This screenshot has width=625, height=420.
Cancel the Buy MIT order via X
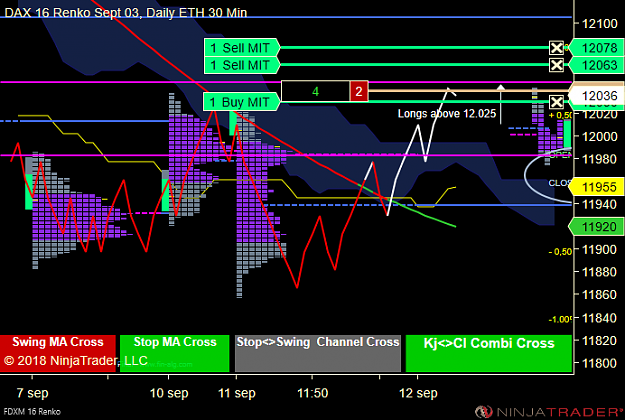click(x=556, y=102)
